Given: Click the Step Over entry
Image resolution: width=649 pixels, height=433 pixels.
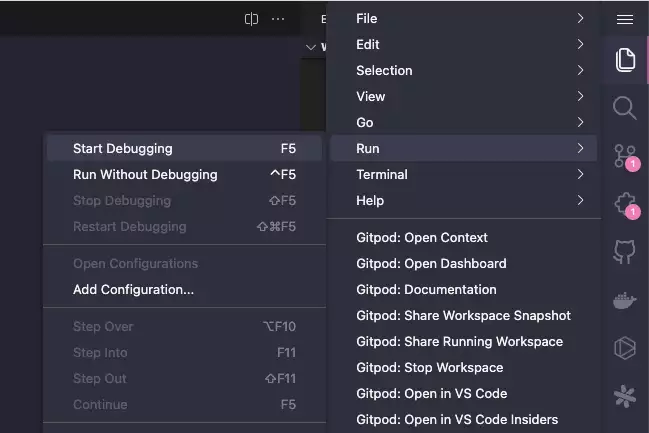Looking at the screenshot, I should (184, 326).
